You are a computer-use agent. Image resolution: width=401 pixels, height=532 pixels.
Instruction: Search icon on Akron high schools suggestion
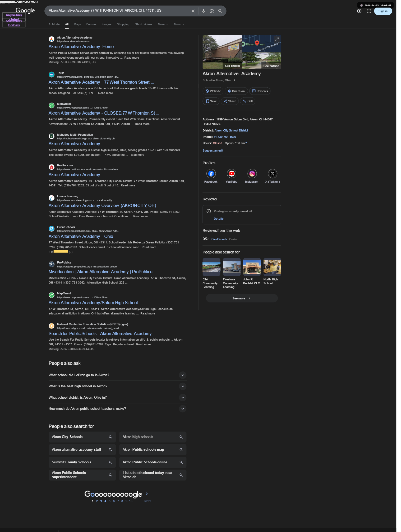(181, 437)
